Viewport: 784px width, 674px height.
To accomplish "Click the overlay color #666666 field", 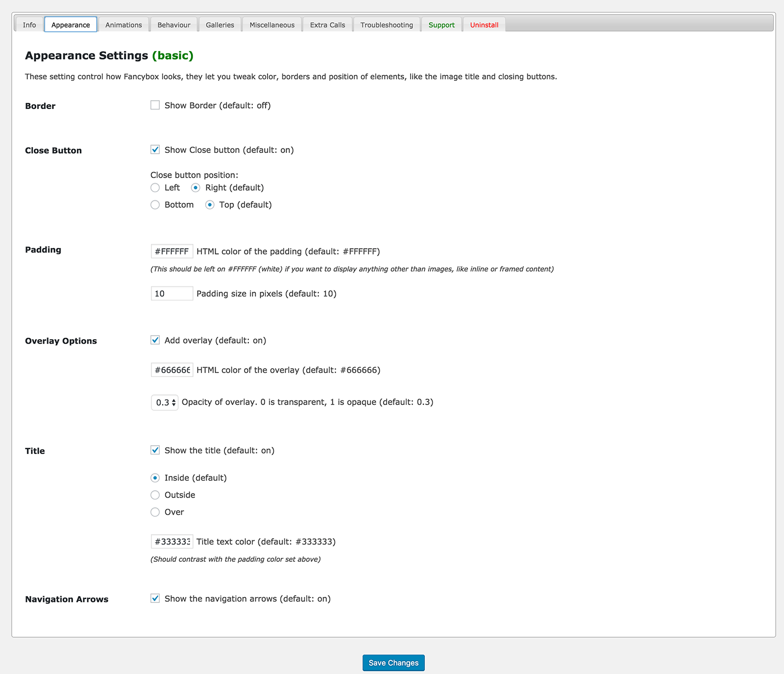I will point(172,370).
